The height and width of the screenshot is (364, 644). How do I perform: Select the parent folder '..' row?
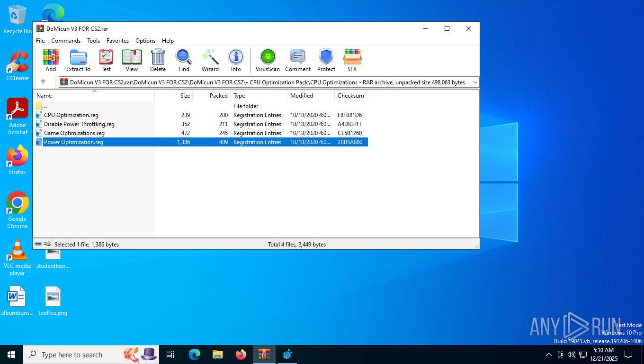tap(201, 106)
